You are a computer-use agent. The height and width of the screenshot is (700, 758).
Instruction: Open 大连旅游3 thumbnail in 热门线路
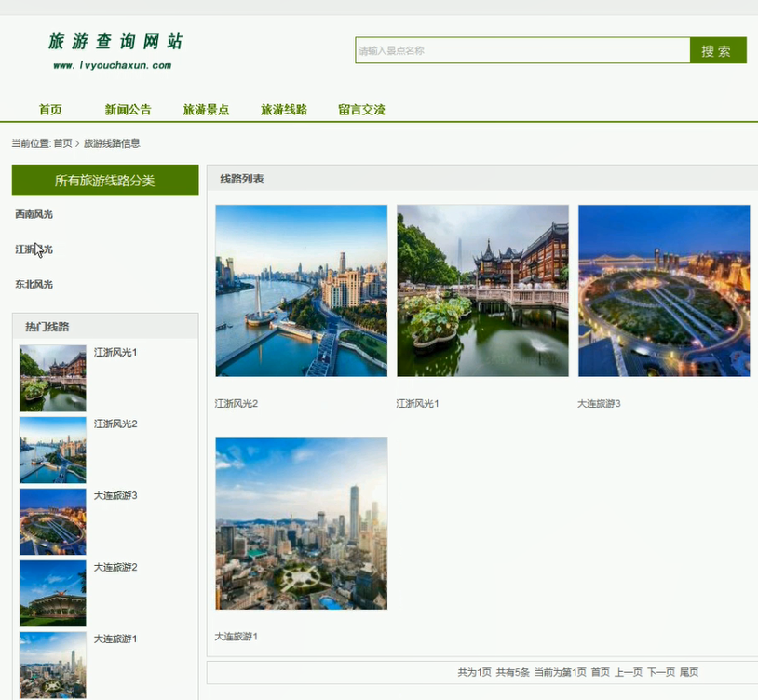[53, 521]
